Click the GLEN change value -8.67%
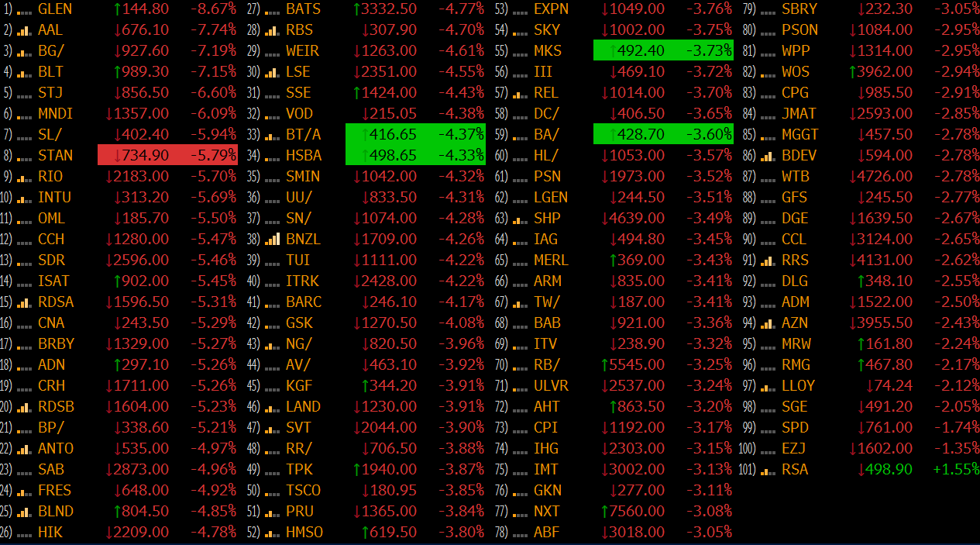The width and height of the screenshot is (980, 545). pyautogui.click(x=213, y=9)
